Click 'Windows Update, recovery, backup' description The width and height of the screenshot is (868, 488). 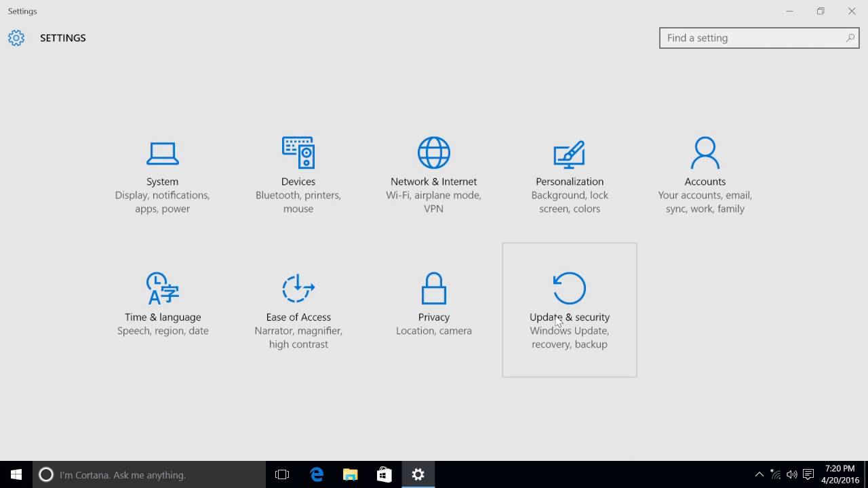coord(570,338)
